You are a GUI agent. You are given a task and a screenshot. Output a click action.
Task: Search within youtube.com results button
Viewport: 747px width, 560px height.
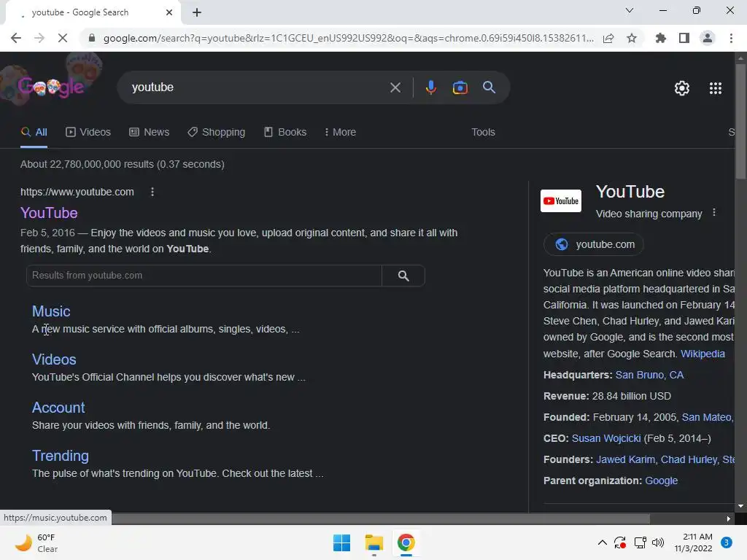tap(403, 276)
